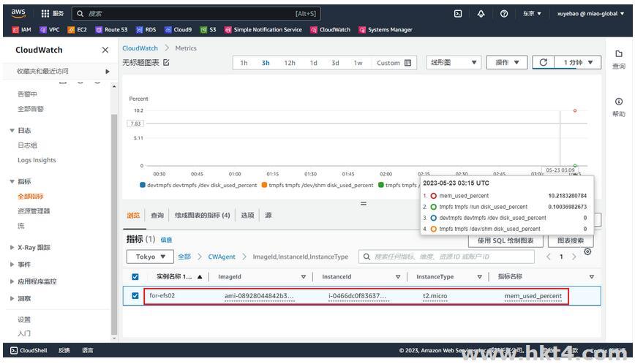Close the CloudWatch navigation sidebar

point(105,50)
